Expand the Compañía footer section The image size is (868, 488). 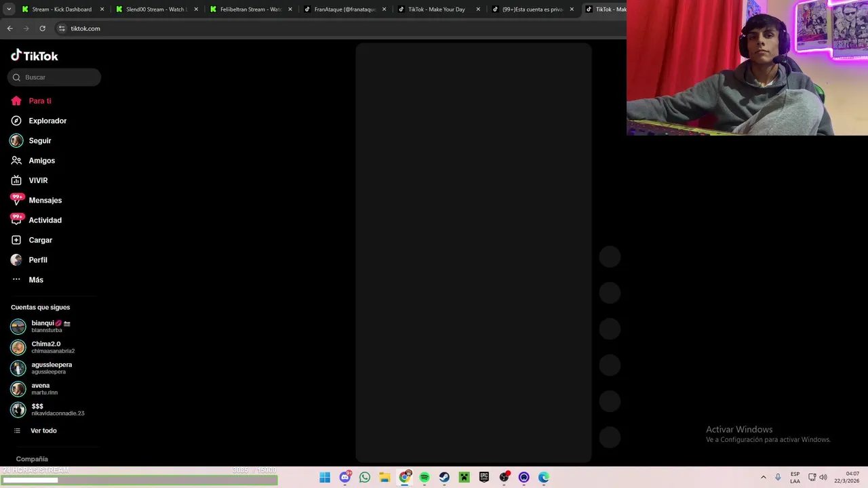pos(32,459)
